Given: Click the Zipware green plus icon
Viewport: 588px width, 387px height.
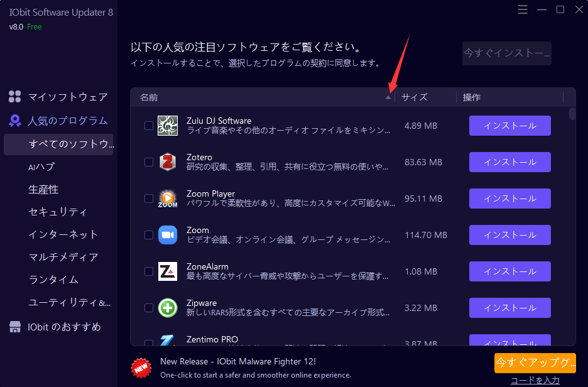Looking at the screenshot, I should (168, 308).
